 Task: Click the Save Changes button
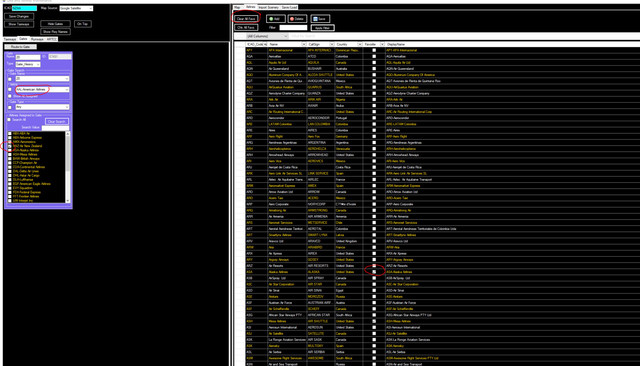coord(19,16)
